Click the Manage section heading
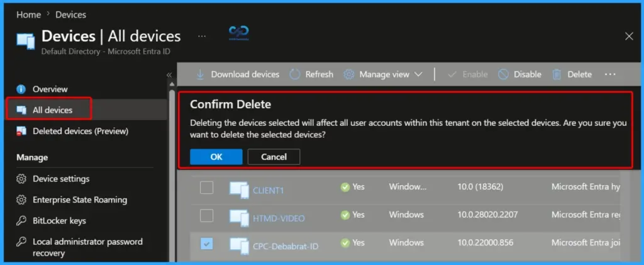Viewport: 644px width, 265px height. click(x=32, y=157)
